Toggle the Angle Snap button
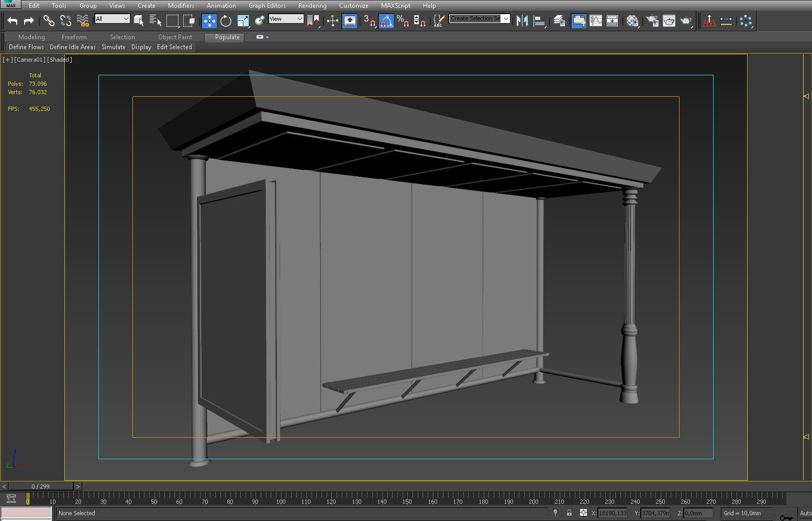This screenshot has height=521, width=812. coord(386,21)
